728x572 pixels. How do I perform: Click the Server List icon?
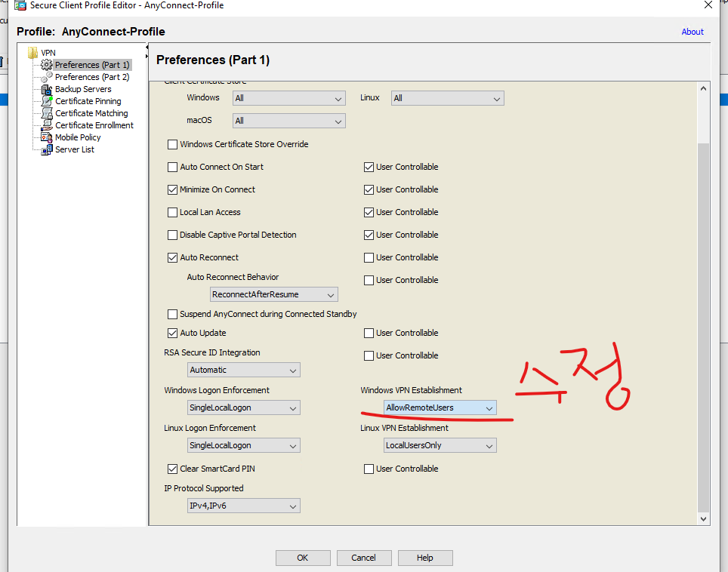[x=46, y=149]
